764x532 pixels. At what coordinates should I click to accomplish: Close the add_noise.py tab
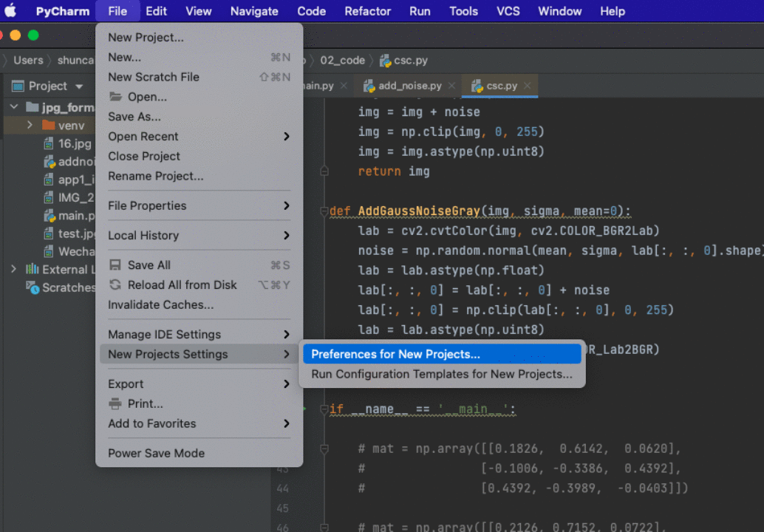[x=451, y=86]
